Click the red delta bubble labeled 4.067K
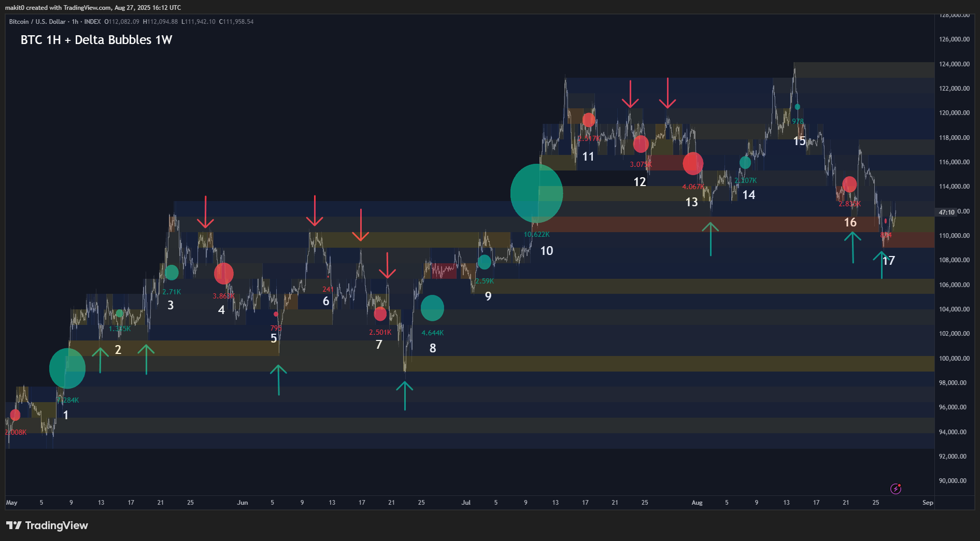This screenshot has height=541, width=980. tap(693, 163)
